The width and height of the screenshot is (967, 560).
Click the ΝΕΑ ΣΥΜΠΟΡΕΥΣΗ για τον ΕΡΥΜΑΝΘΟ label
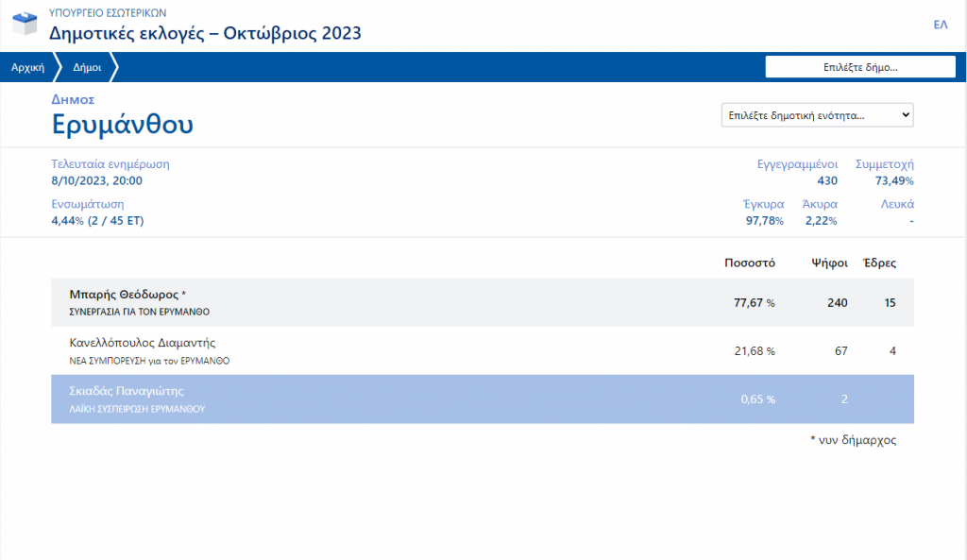[x=149, y=361]
